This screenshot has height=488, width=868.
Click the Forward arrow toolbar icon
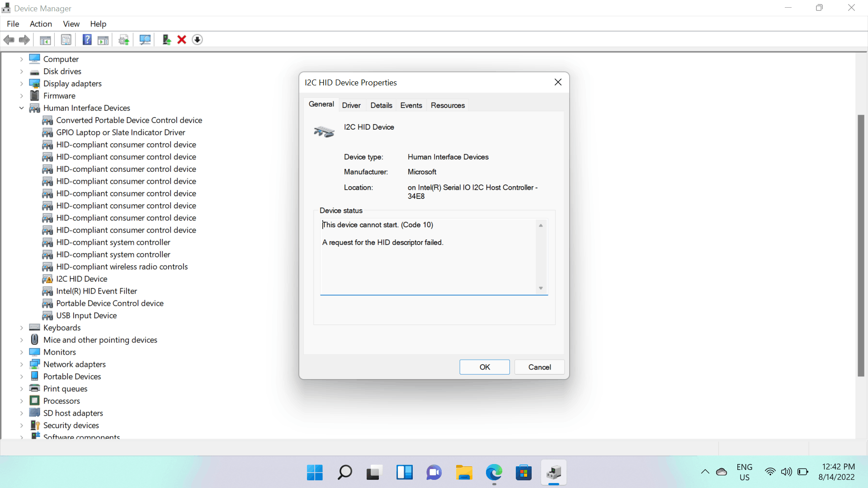pos(24,40)
